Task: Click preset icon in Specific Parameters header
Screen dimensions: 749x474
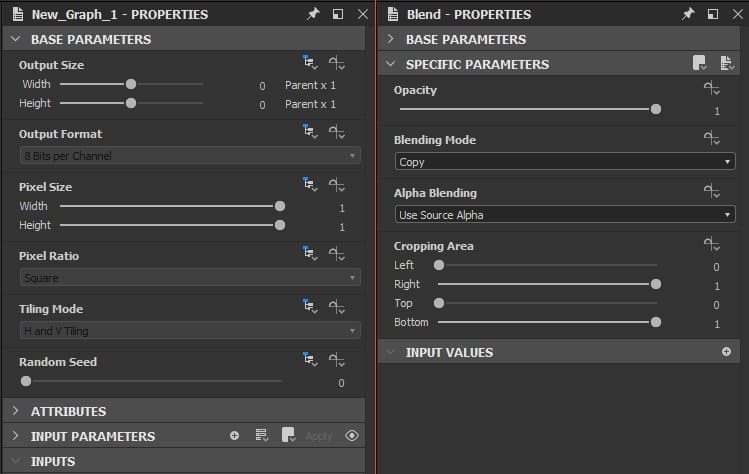Action: 700,63
